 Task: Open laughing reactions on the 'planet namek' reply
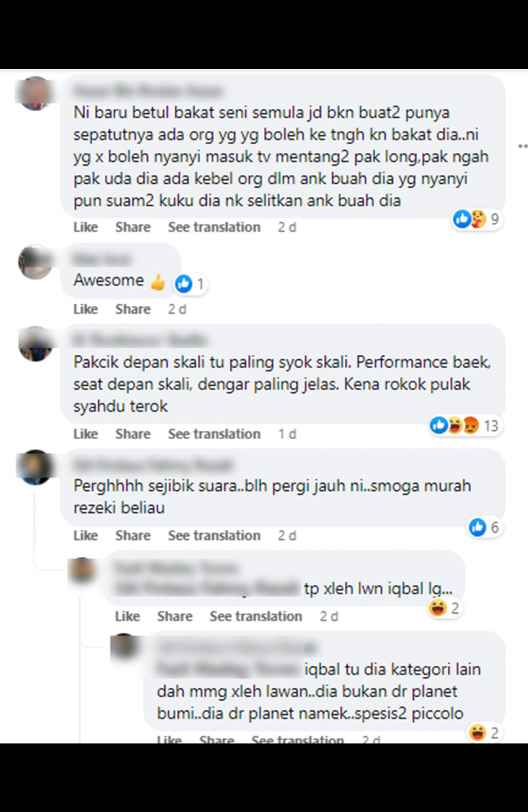pos(484,732)
